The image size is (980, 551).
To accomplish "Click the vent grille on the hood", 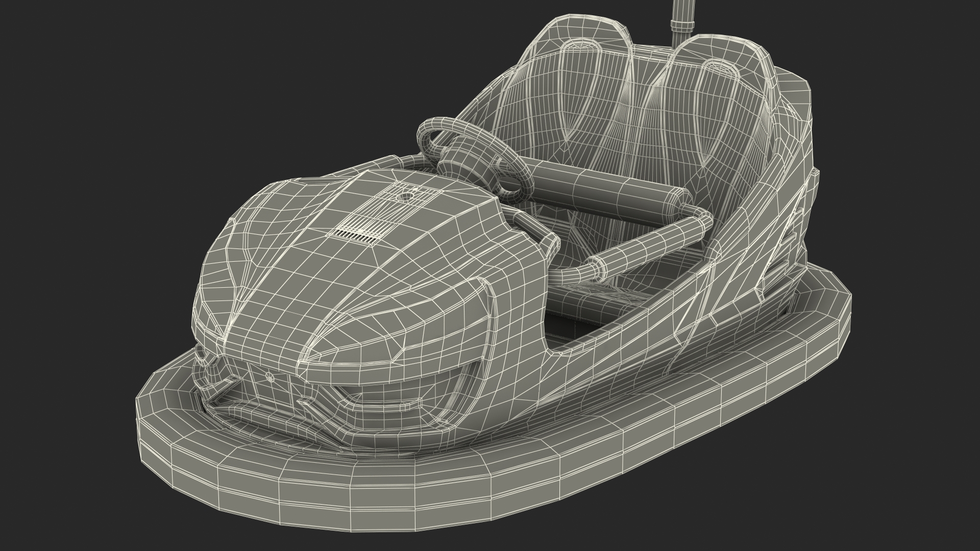I will (x=357, y=235).
